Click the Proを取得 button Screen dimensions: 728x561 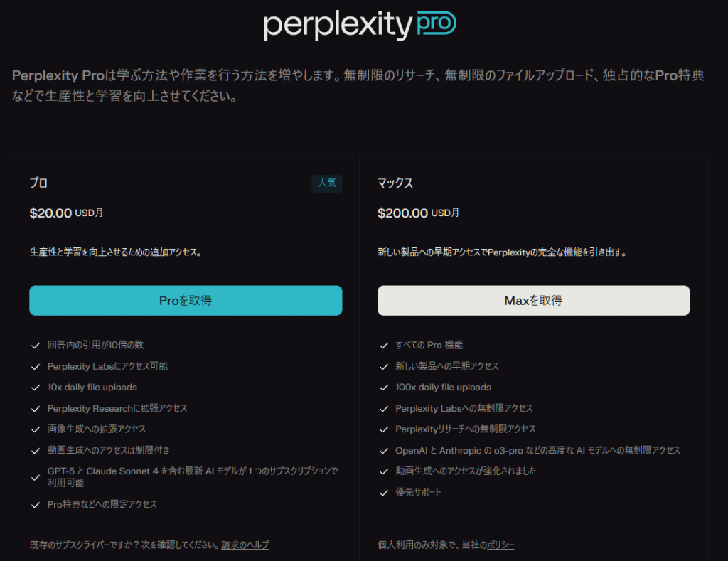pos(186,301)
